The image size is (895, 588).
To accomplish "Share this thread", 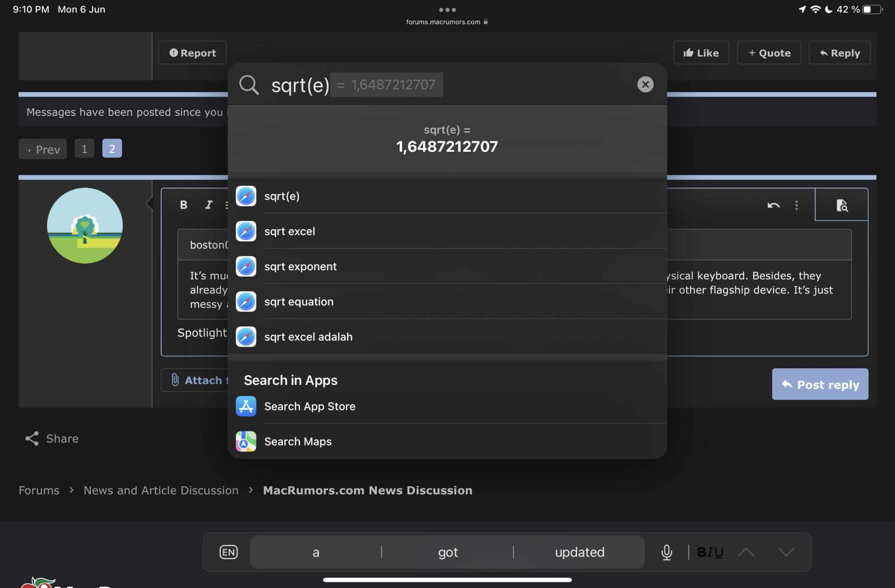I will click(x=52, y=439).
